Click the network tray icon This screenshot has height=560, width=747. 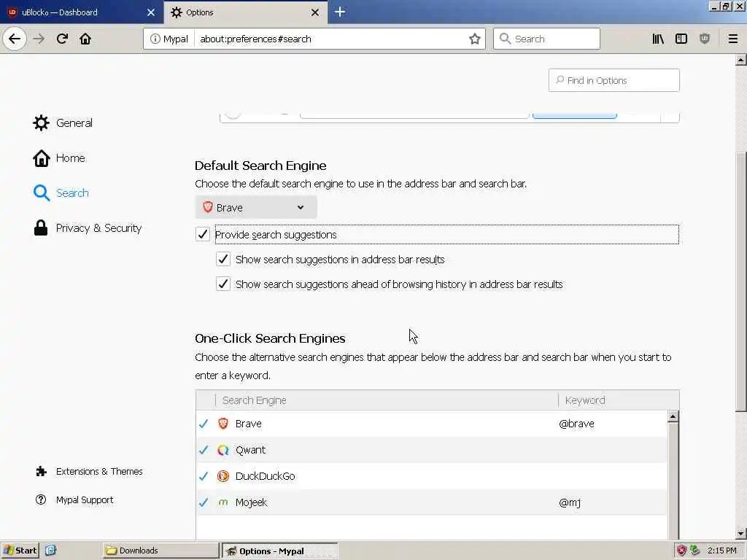point(694,551)
